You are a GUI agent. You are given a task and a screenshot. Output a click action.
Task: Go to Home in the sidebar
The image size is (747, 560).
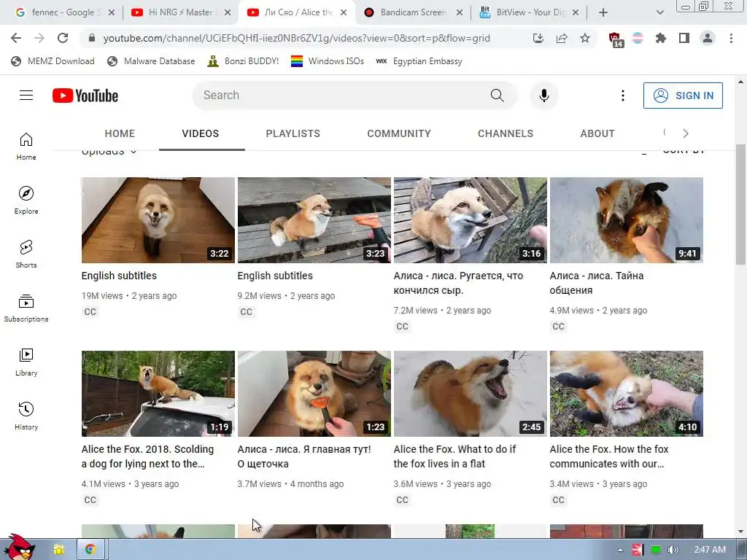pyautogui.click(x=26, y=146)
